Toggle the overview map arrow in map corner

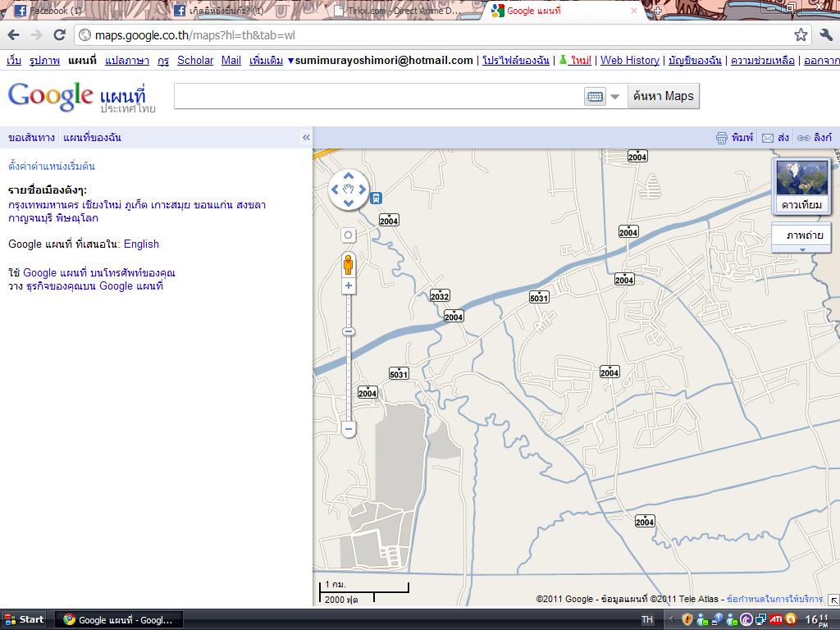click(833, 600)
